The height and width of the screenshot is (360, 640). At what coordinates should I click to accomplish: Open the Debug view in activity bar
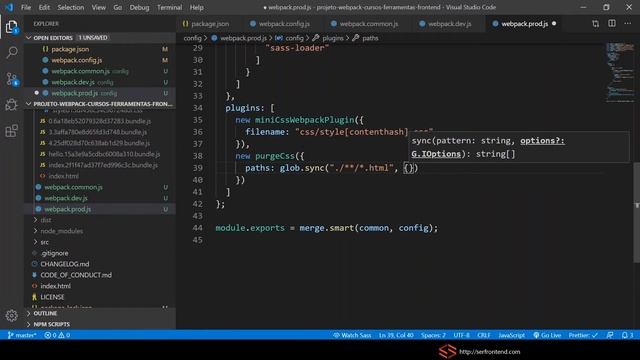[11, 104]
